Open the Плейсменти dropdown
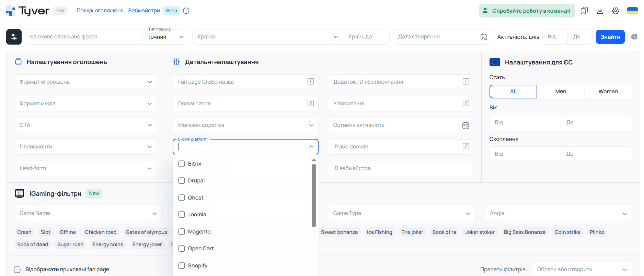 (x=85, y=147)
